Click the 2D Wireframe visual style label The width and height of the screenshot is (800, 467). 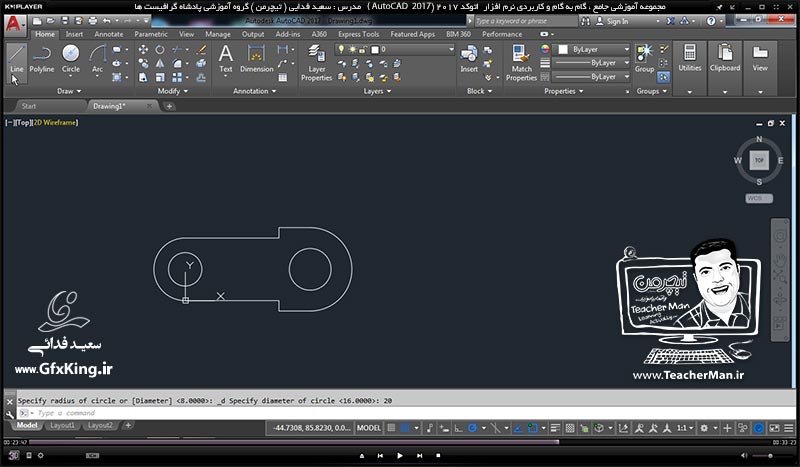[55, 122]
